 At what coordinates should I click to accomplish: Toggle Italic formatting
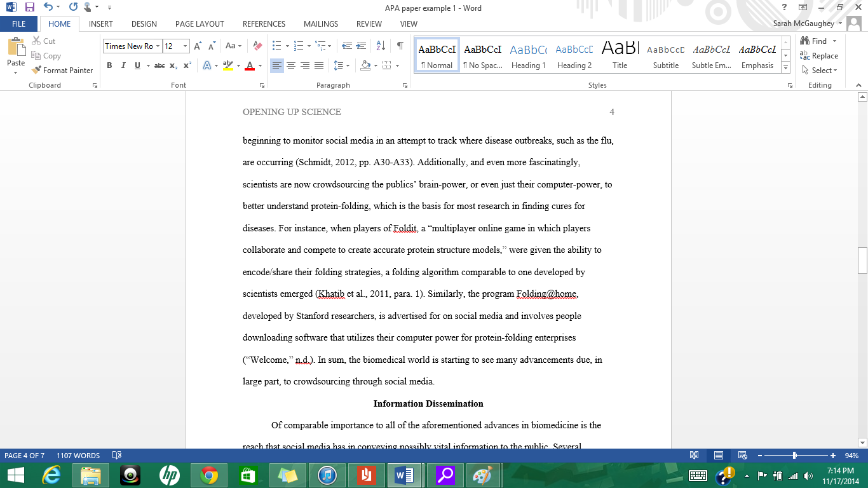[123, 65]
